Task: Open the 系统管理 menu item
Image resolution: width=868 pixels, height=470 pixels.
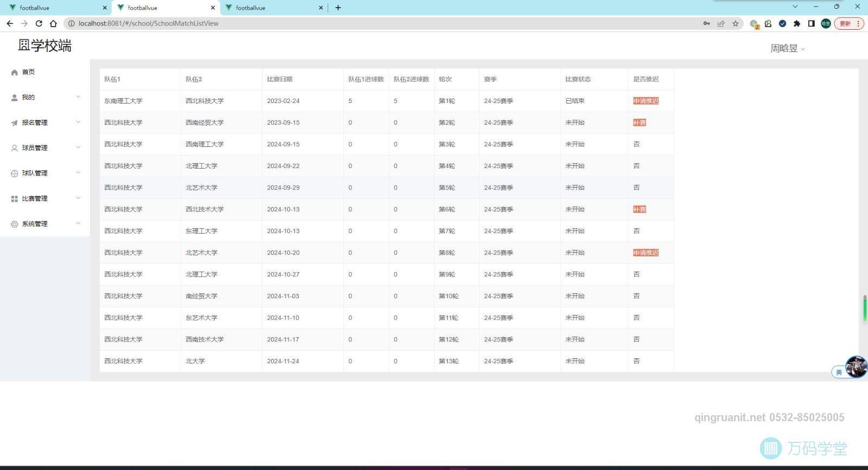Action: 45,224
